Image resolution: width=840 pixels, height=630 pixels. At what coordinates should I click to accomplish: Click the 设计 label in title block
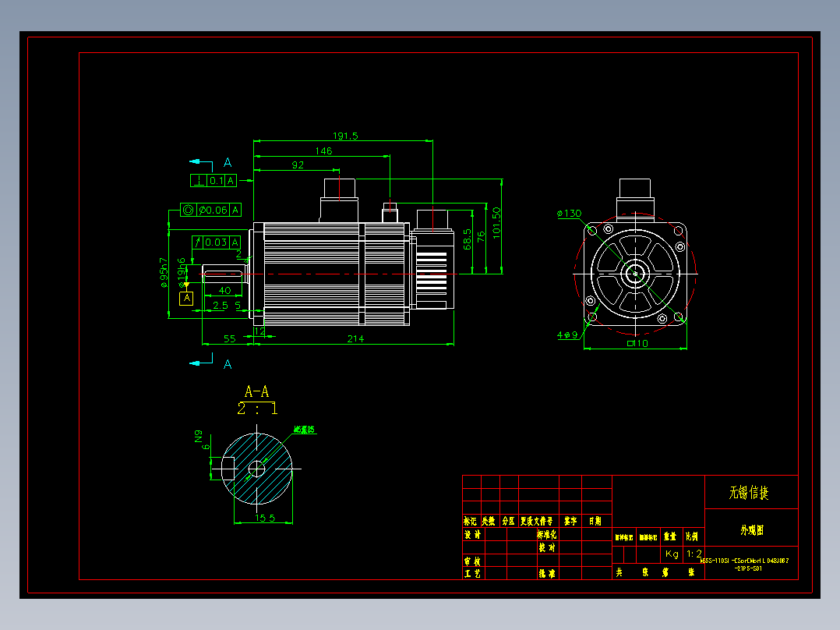click(x=472, y=535)
